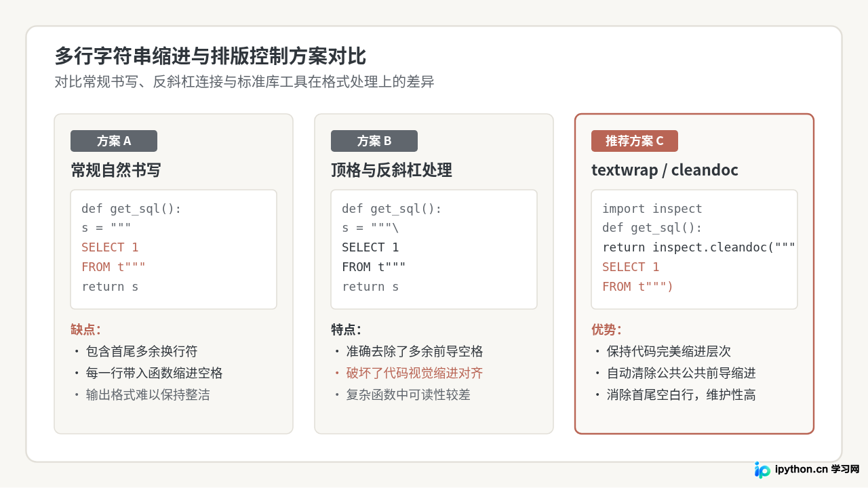
Task: Select the red bullet 破坏了代码视觉缩进对齐
Action: (408, 373)
